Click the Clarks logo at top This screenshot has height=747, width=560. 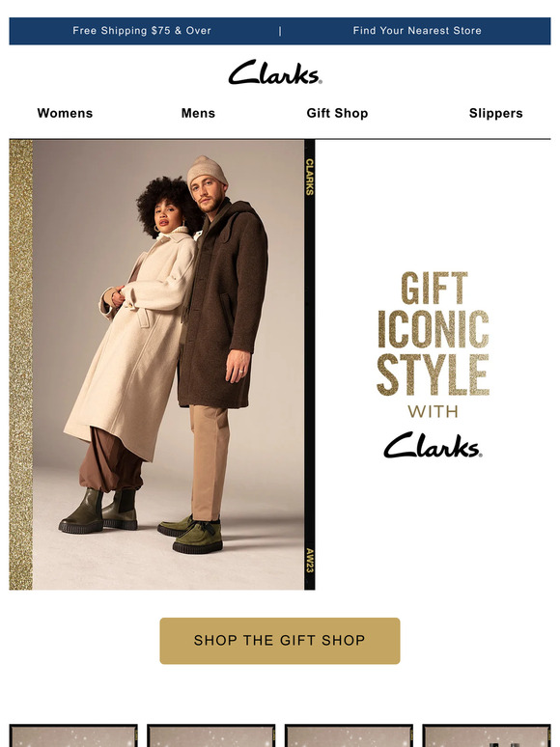[275, 72]
